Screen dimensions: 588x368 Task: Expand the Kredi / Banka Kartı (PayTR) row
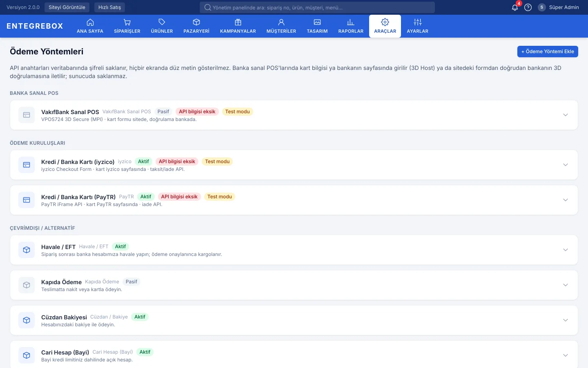click(x=566, y=200)
